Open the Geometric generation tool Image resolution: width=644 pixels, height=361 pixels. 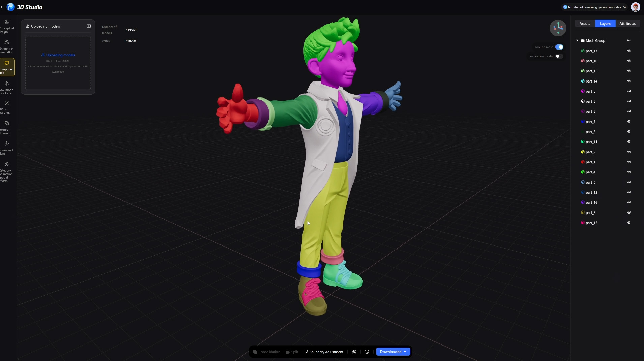coord(7,46)
